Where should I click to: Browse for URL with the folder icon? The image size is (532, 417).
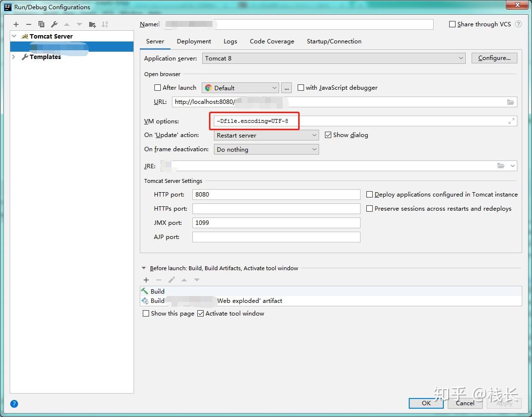pos(510,102)
